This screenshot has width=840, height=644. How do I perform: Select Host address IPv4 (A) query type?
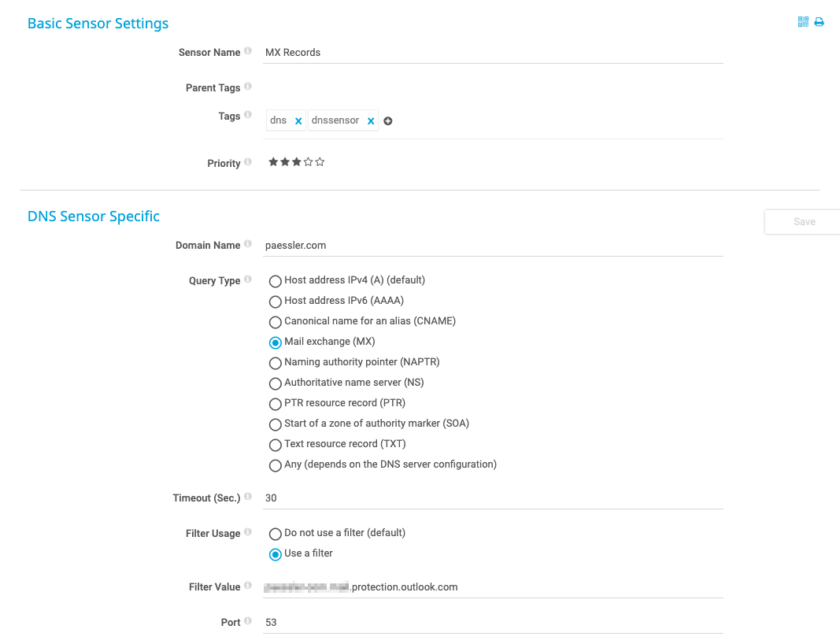276,281
